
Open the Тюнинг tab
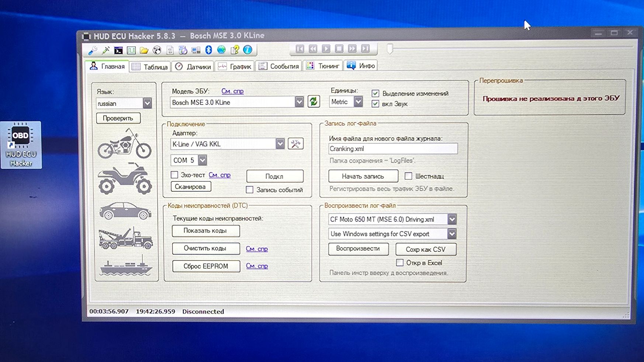(323, 66)
